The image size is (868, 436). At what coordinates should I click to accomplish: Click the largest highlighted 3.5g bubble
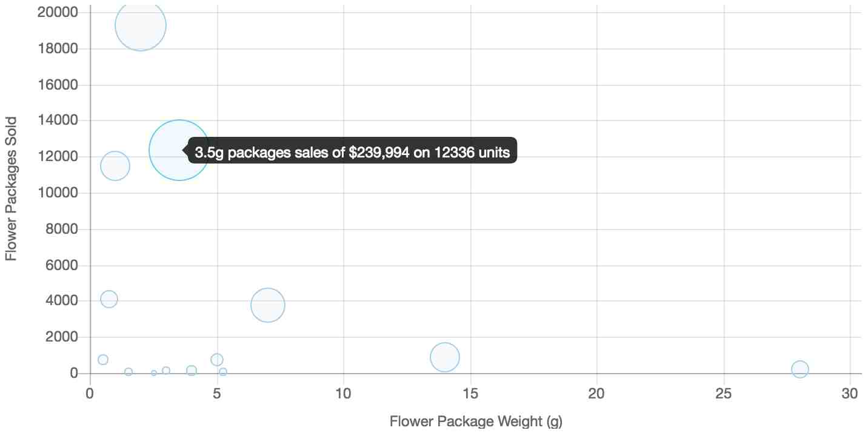[x=179, y=150]
